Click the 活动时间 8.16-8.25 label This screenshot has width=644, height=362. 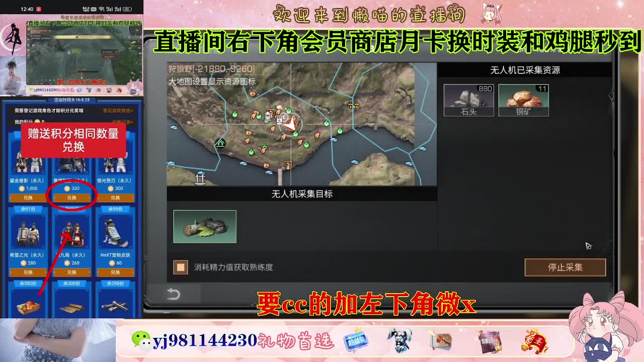click(x=71, y=100)
